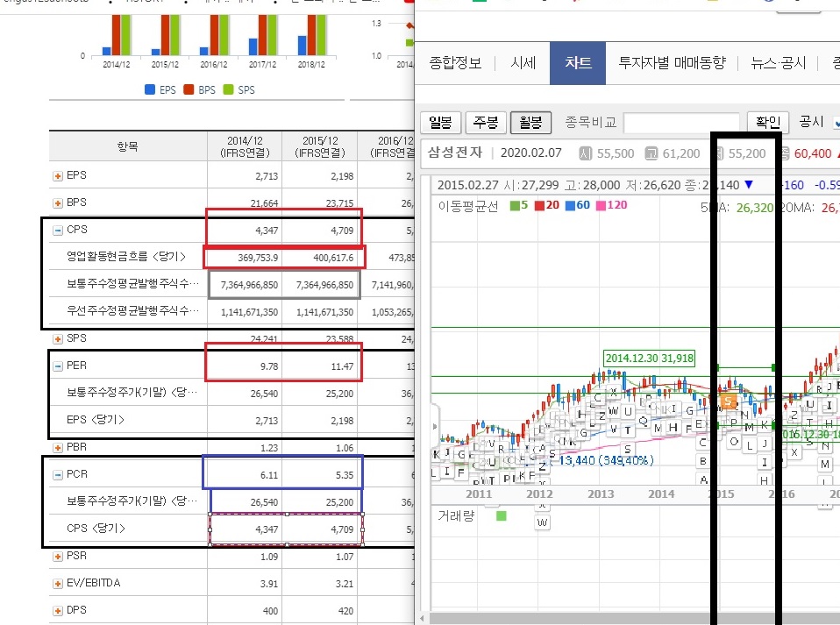
Task: Click the 5-day moving average swatch
Action: pyautogui.click(x=515, y=205)
